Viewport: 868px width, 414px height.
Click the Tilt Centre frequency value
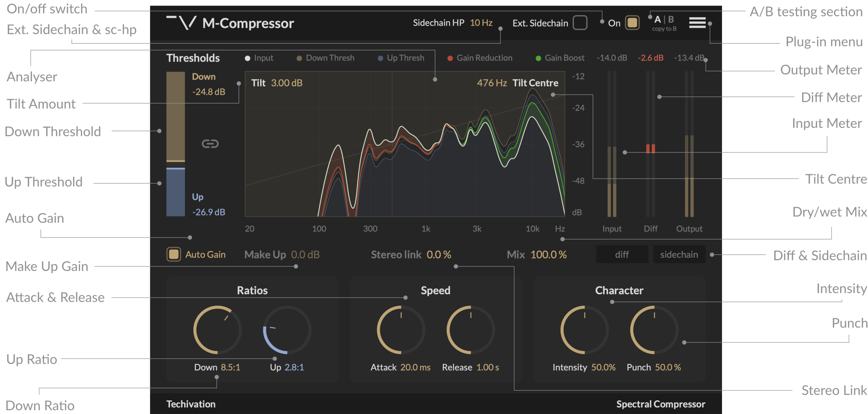coord(491,83)
